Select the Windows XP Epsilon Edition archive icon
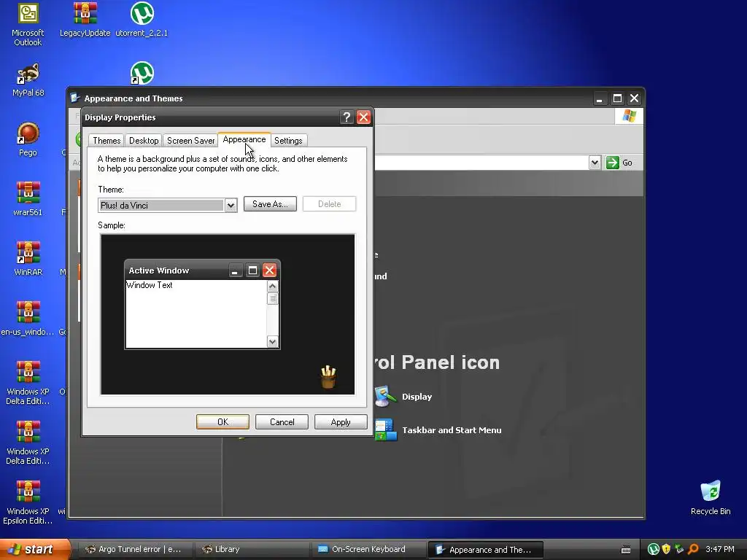This screenshot has width=747, height=560. 28,502
